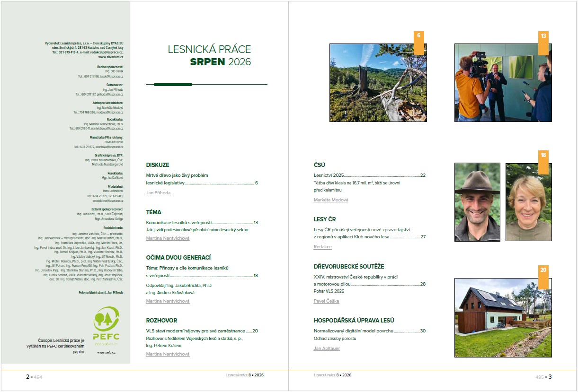
Task: Click 'Foto na titulní straně: Jan Příhoda'
Action: click(101, 293)
